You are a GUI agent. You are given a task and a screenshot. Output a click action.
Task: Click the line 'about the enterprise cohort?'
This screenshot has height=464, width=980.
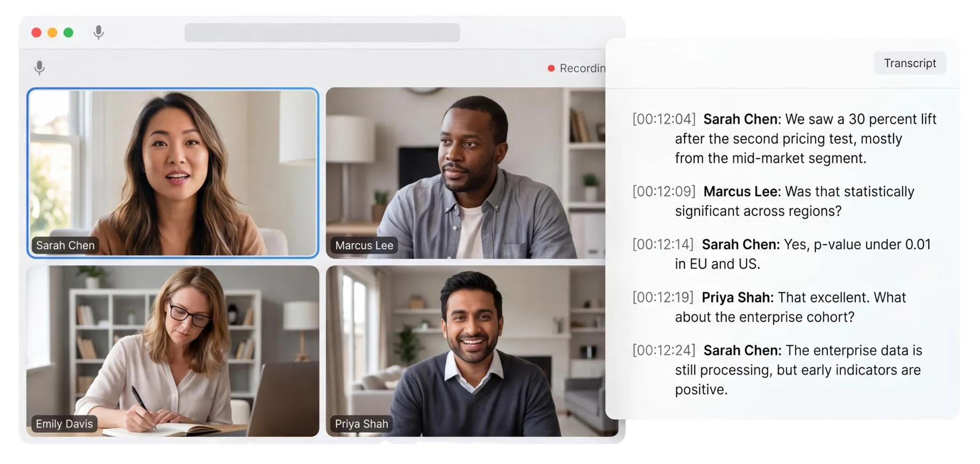tap(765, 317)
